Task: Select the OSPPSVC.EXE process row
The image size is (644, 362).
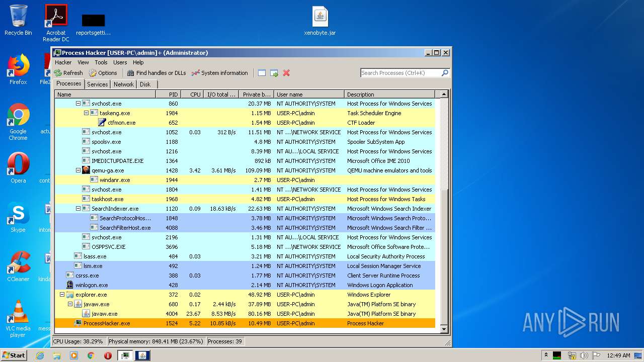Action: coord(245,247)
